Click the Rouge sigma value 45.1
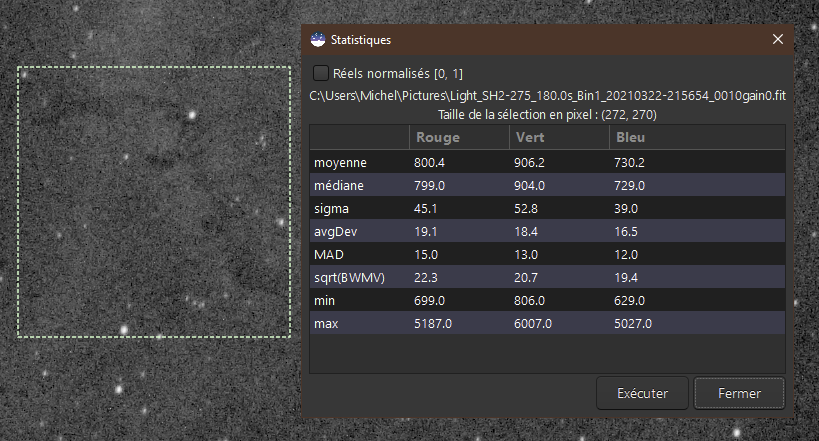The width and height of the screenshot is (819, 441). pyautogui.click(x=426, y=208)
